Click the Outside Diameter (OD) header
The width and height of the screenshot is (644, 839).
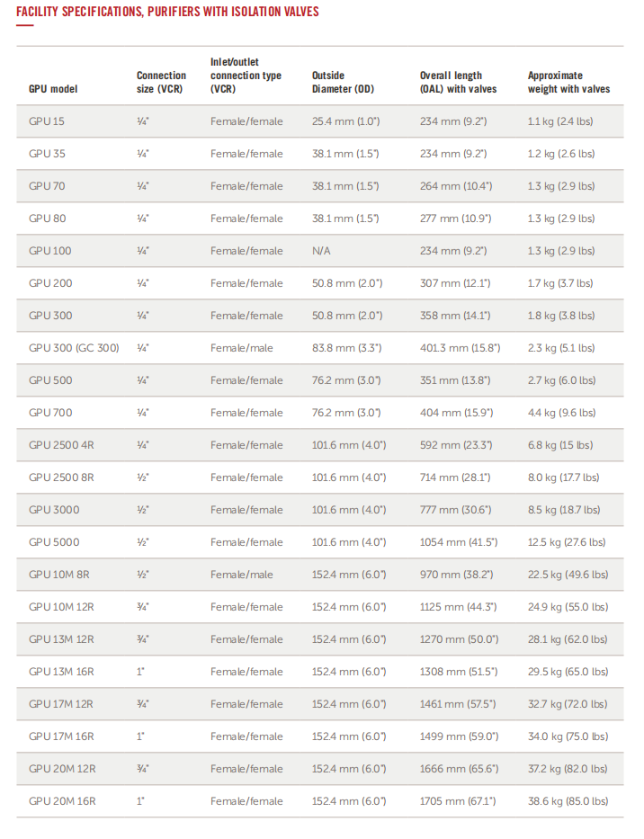(343, 82)
